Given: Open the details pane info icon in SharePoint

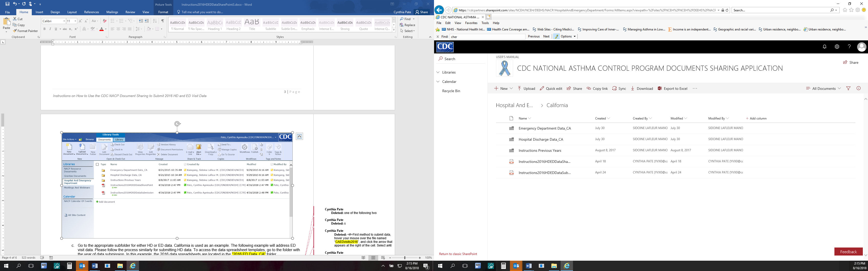Looking at the screenshot, I should pyautogui.click(x=858, y=89).
